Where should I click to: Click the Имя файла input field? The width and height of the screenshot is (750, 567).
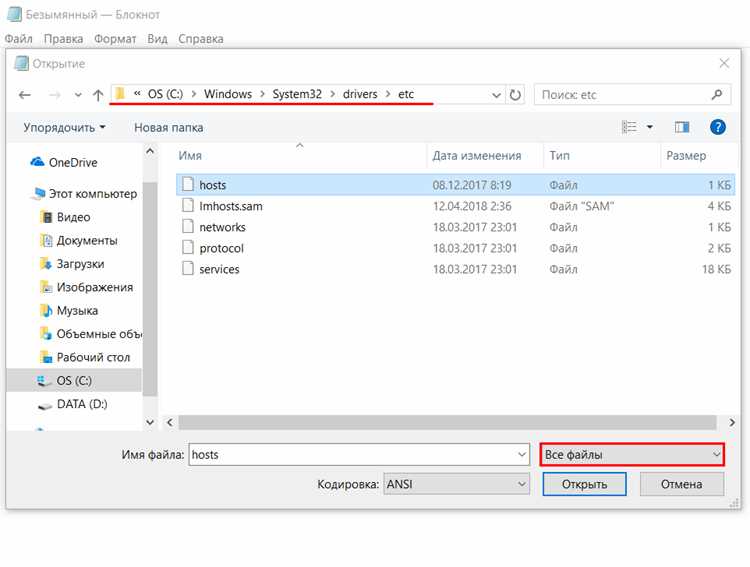coord(359,454)
